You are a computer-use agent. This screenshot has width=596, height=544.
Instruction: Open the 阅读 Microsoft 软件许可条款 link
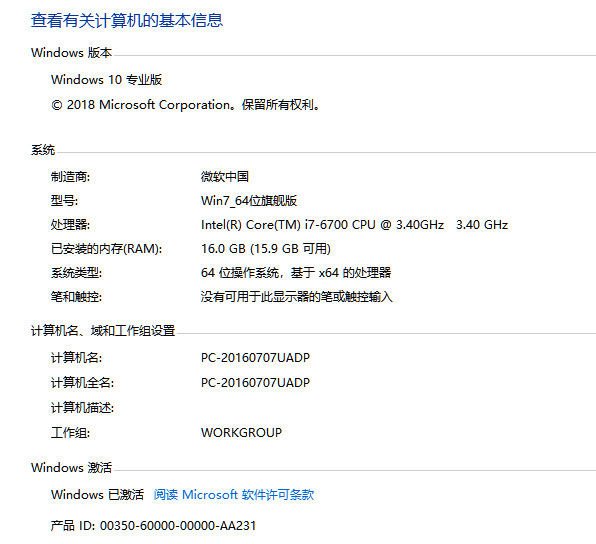(x=234, y=495)
